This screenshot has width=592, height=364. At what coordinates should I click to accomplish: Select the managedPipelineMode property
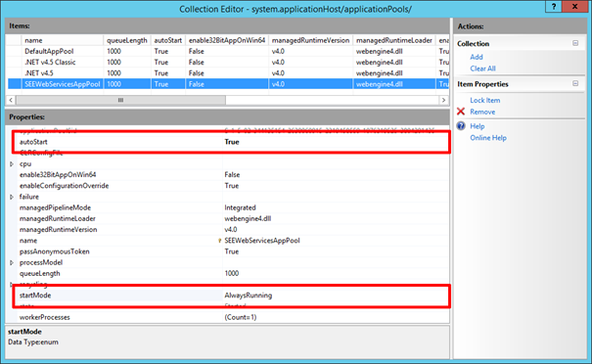click(55, 207)
